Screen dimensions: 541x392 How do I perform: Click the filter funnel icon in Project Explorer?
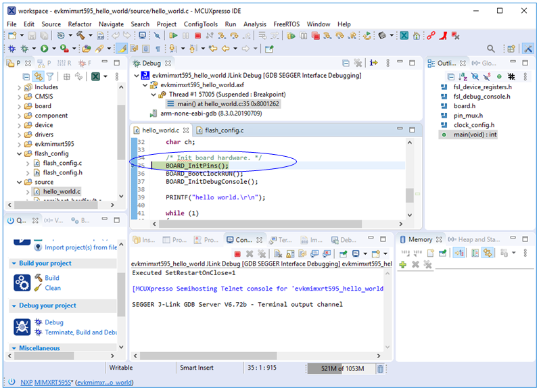[50, 76]
